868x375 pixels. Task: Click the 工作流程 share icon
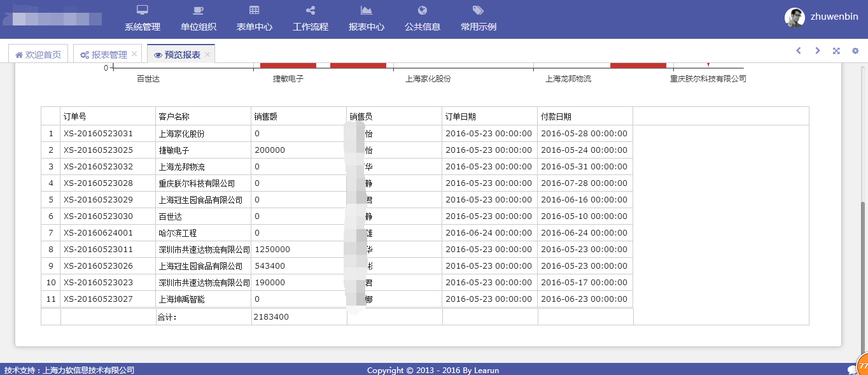click(311, 10)
